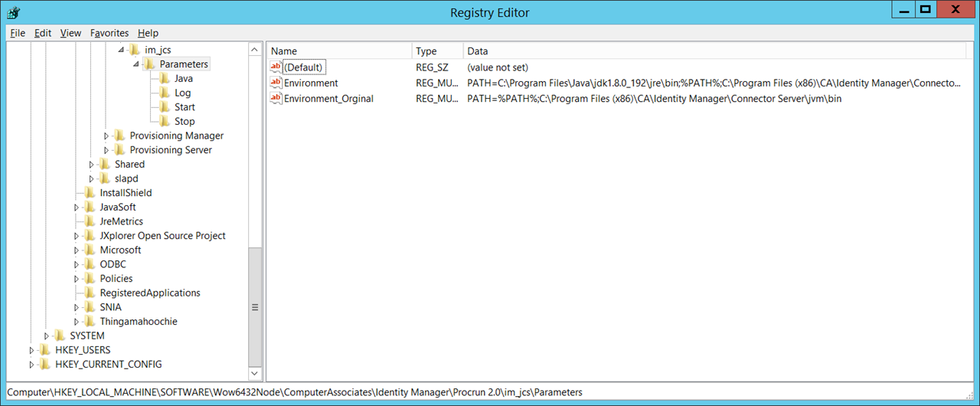This screenshot has width=980, height=406.
Task: Select the Log subkey label
Action: pos(182,93)
